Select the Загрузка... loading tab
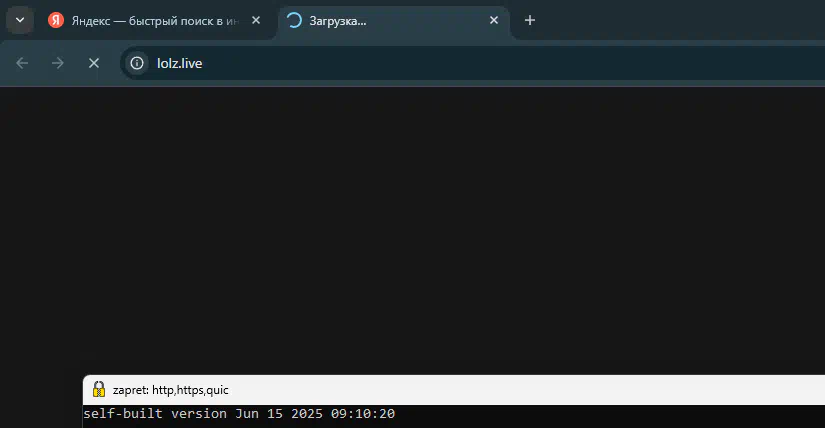This screenshot has width=825, height=428. [395, 21]
